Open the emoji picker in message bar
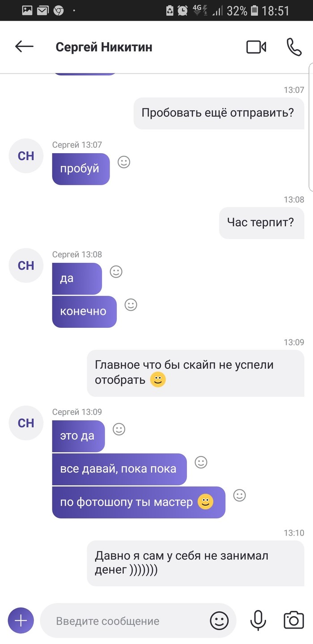 pos(219,621)
